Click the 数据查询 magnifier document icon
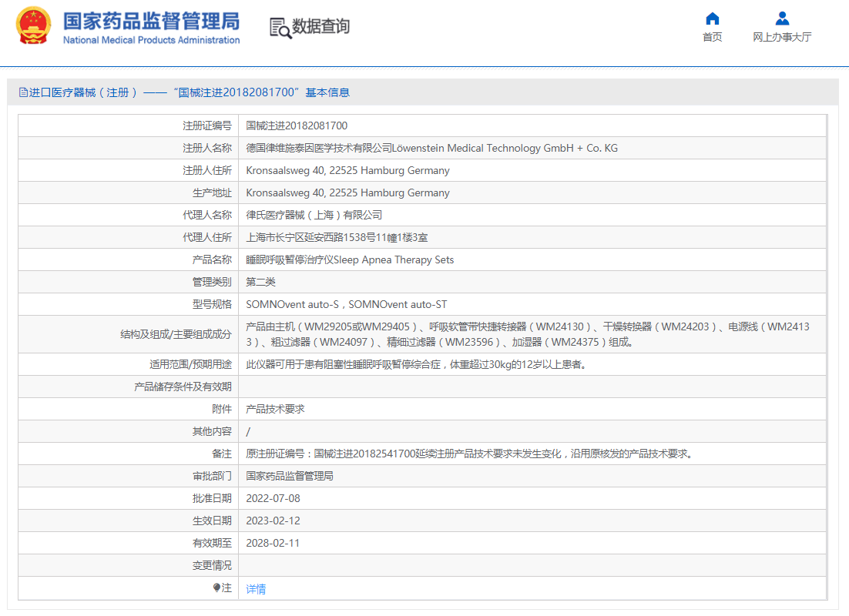The image size is (849, 616). [280, 28]
